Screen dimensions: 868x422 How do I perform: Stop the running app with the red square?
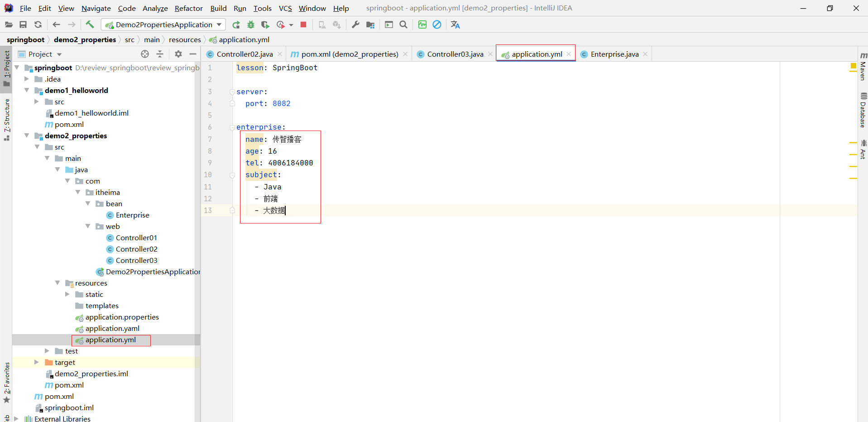point(303,25)
